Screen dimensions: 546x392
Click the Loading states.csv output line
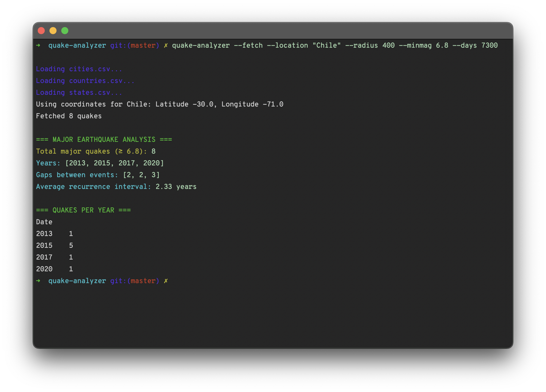click(x=80, y=92)
